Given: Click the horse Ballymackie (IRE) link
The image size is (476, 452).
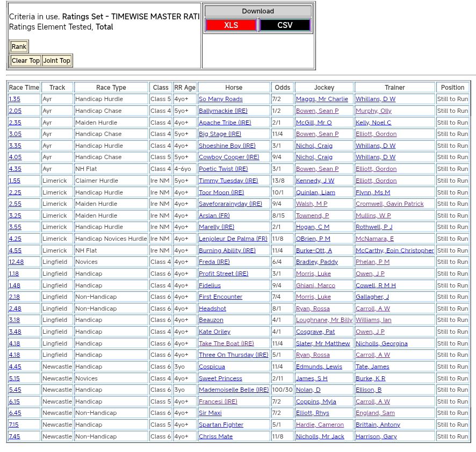Looking at the screenshot, I should click(223, 111).
